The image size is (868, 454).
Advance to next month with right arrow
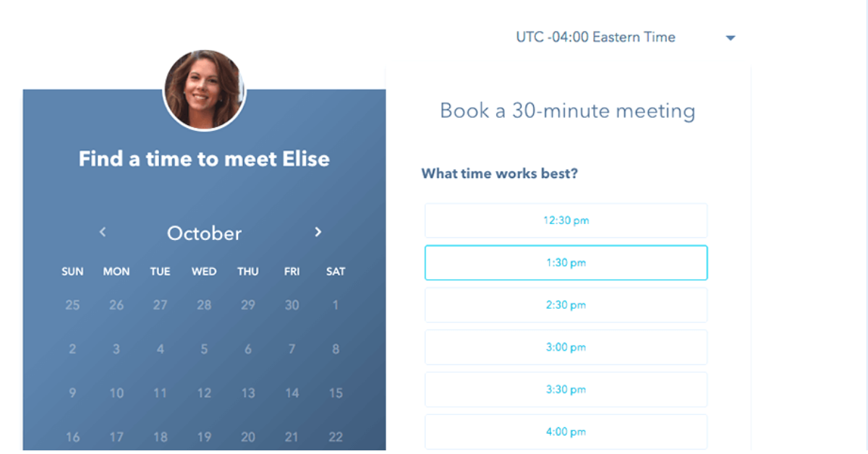click(318, 232)
